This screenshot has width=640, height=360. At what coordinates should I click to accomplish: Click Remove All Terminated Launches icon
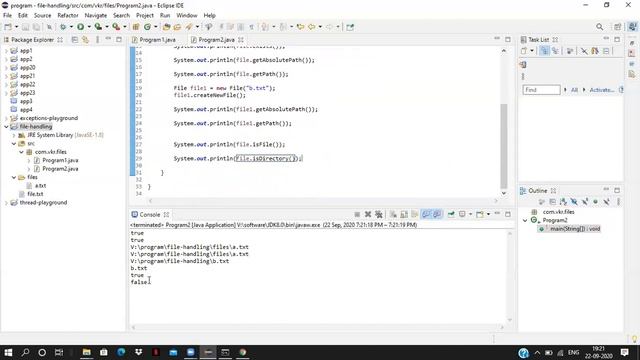click(x=379, y=214)
